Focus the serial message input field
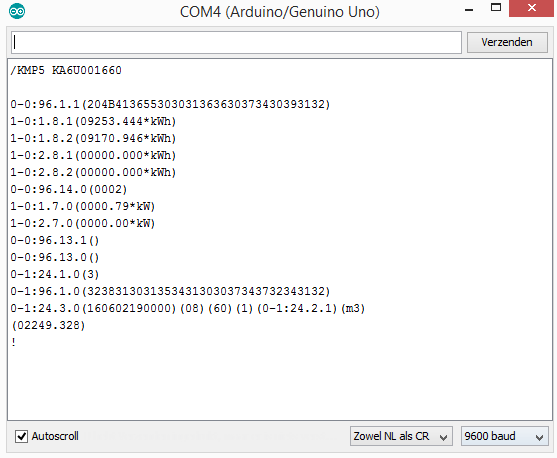Viewport: 557px width, 458px height. [x=236, y=43]
